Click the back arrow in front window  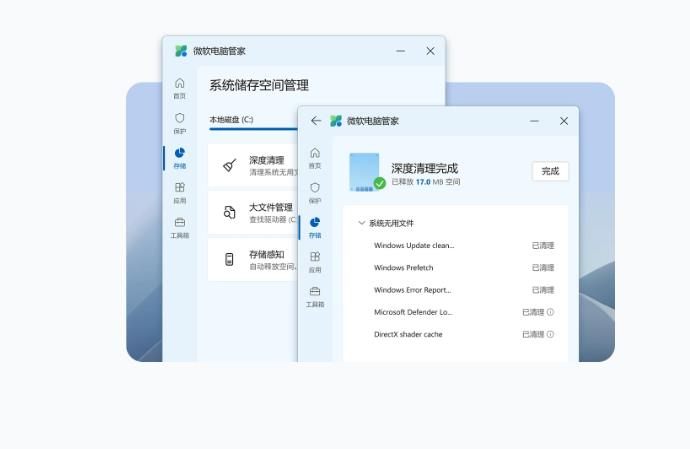pyautogui.click(x=316, y=121)
